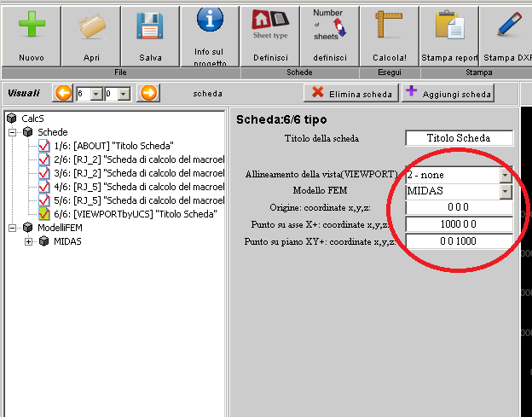Click the Elimina scheda button
Image resolution: width=532 pixels, height=417 pixels.
351,93
